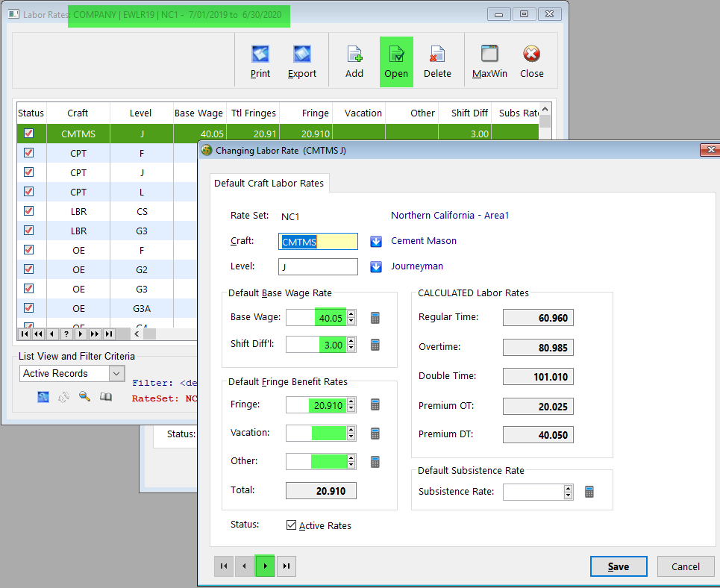Open calculator for Other rate
720x588 pixels.
[375, 462]
